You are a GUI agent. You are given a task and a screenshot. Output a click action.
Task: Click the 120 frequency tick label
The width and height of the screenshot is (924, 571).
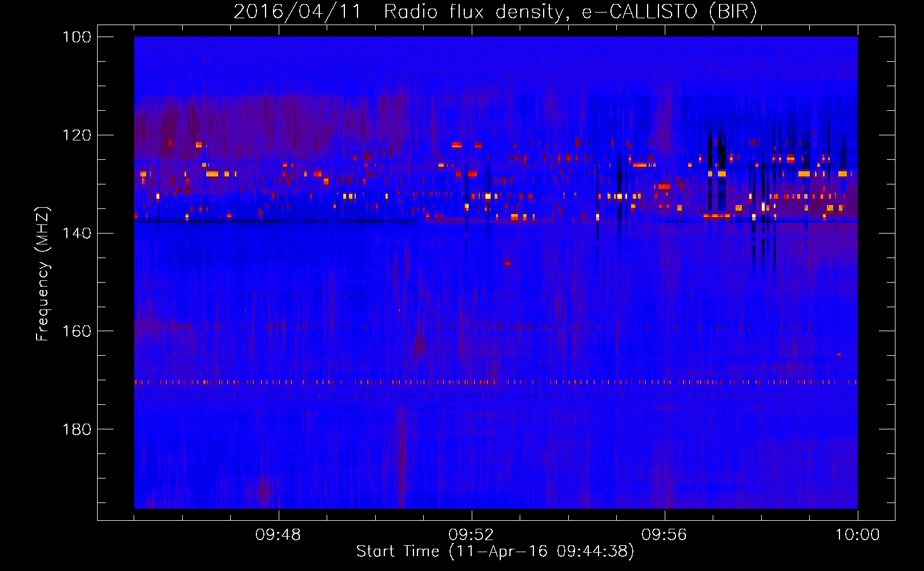(x=77, y=135)
